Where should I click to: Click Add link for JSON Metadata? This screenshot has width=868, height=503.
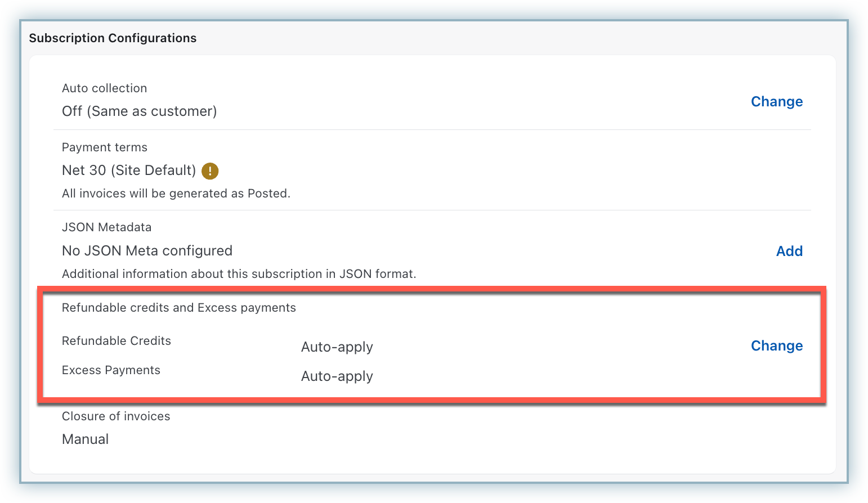[x=789, y=251]
